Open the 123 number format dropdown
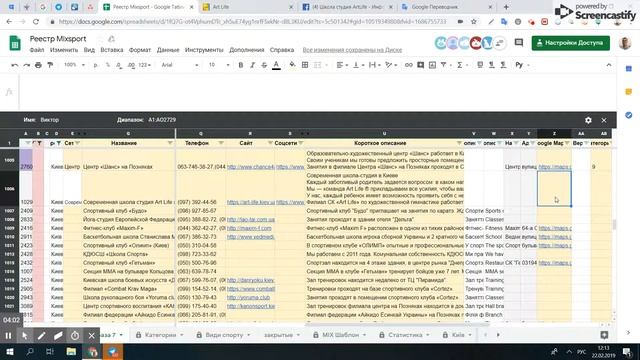This screenshot has height=360, width=640. point(144,65)
